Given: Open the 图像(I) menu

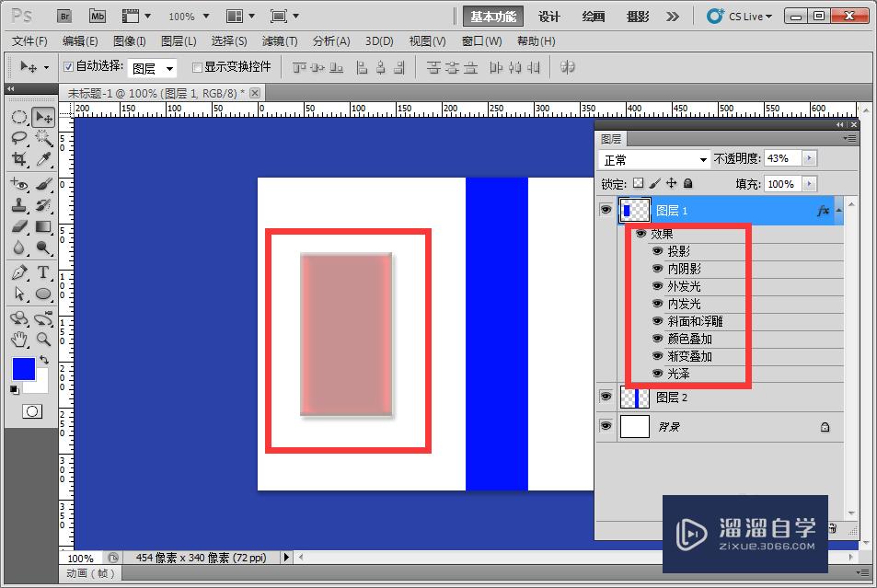Looking at the screenshot, I should pyautogui.click(x=129, y=41).
